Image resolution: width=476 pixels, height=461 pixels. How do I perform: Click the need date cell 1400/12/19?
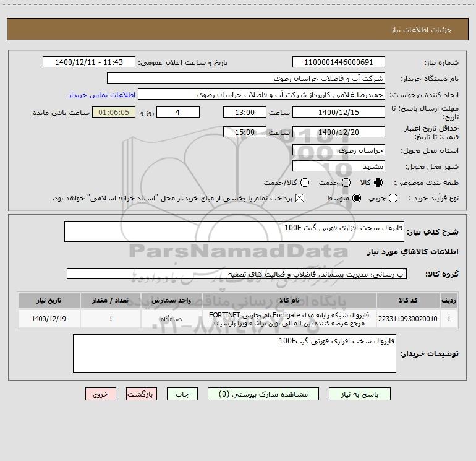49,319
